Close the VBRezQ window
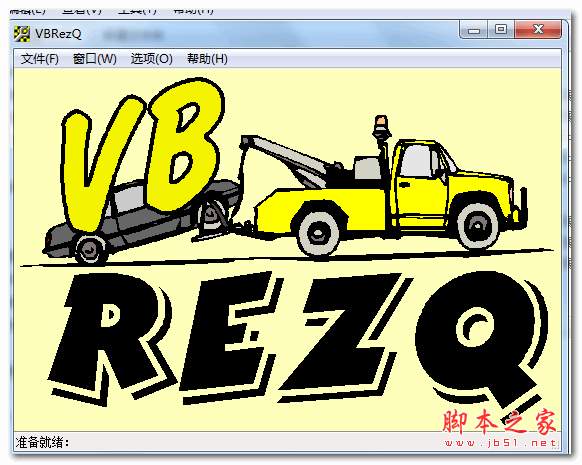This screenshot has width=582, height=465. 538,30
